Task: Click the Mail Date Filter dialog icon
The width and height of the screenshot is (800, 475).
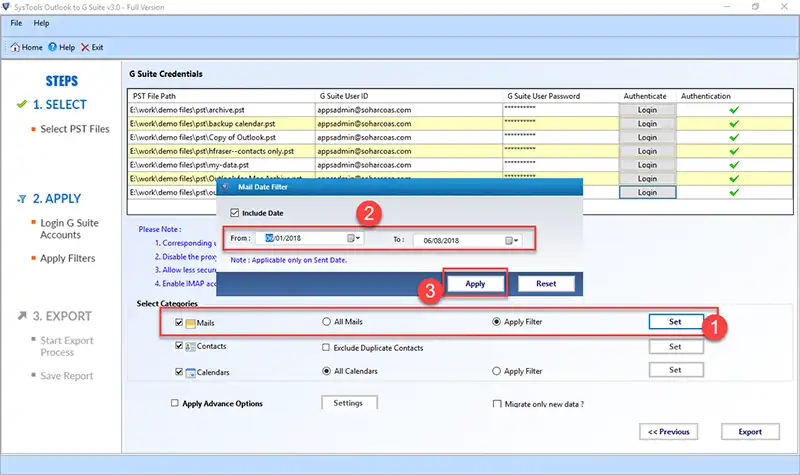Action: [226, 187]
